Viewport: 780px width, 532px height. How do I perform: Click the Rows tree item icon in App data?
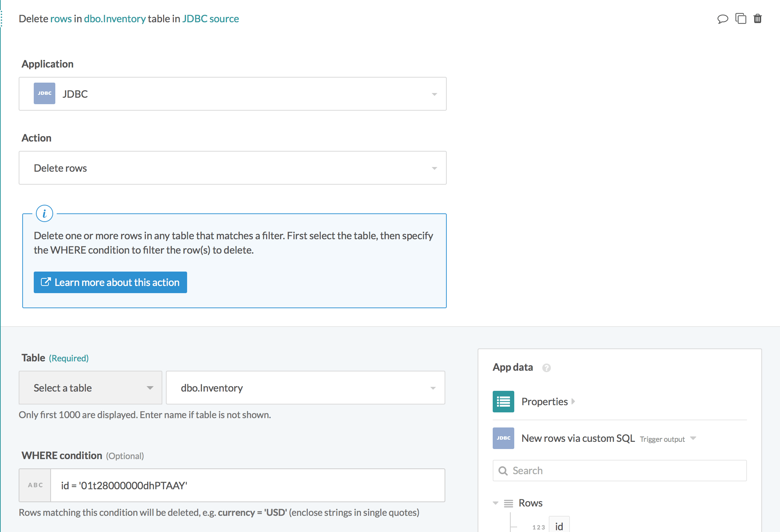pyautogui.click(x=509, y=502)
